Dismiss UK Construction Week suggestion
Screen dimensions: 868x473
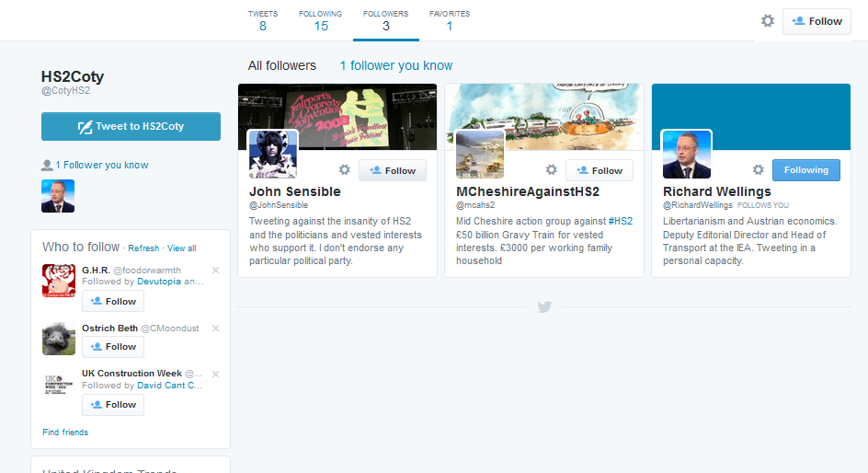[216, 375]
